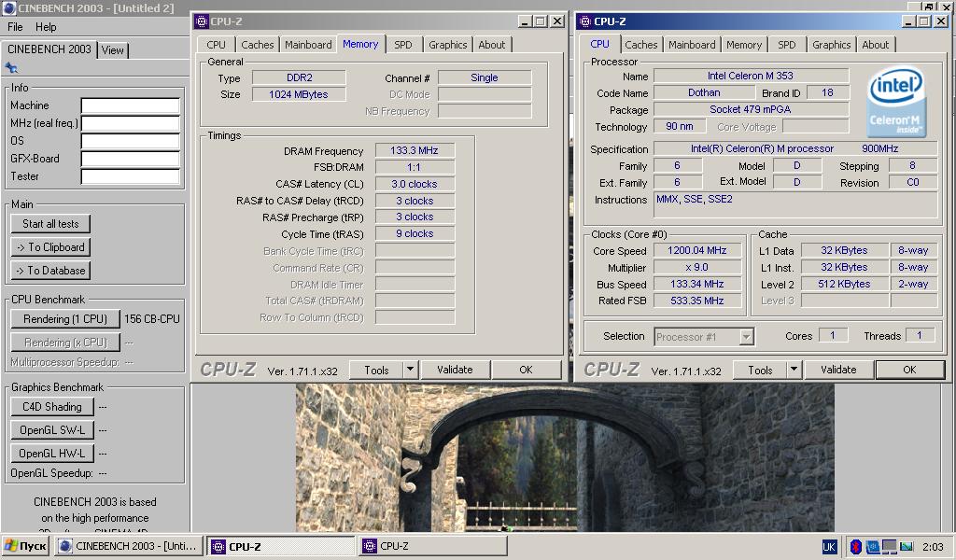Click the rendered castle arch image

[x=565, y=457]
